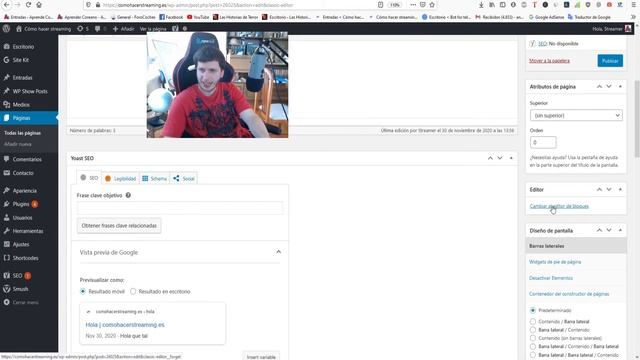640x360 pixels.
Task: Open WP Show Posts menu
Action: 29,91
